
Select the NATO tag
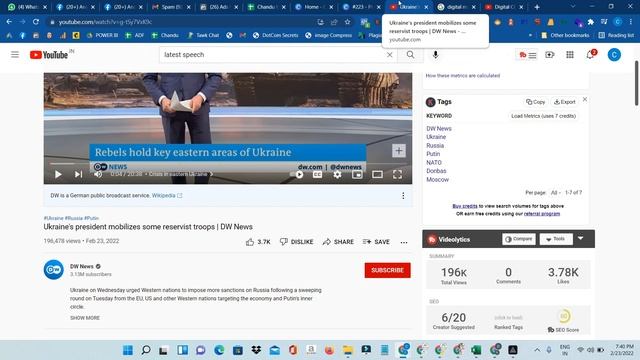(x=434, y=162)
